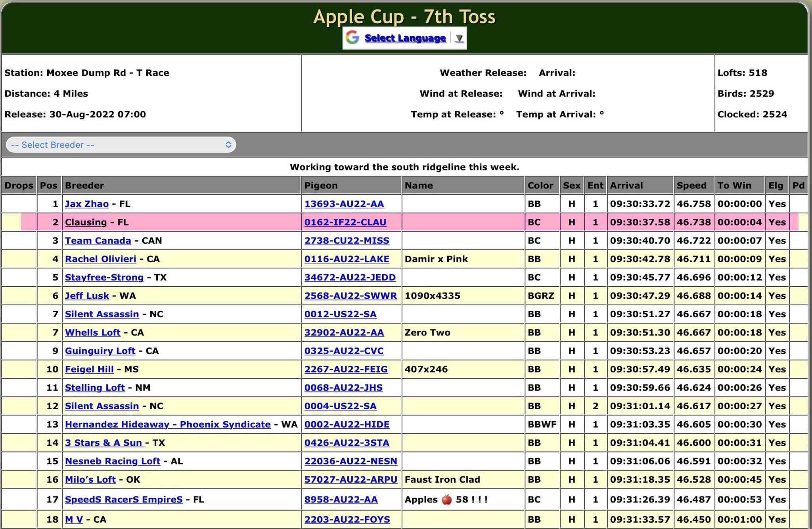Screen dimensions: 812x529
Task: Expand the language dropdown arrow
Action: (x=459, y=38)
